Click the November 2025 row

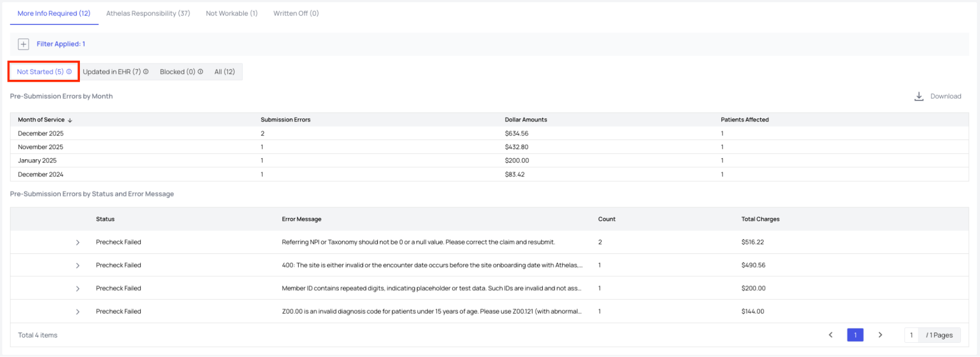coord(489,147)
